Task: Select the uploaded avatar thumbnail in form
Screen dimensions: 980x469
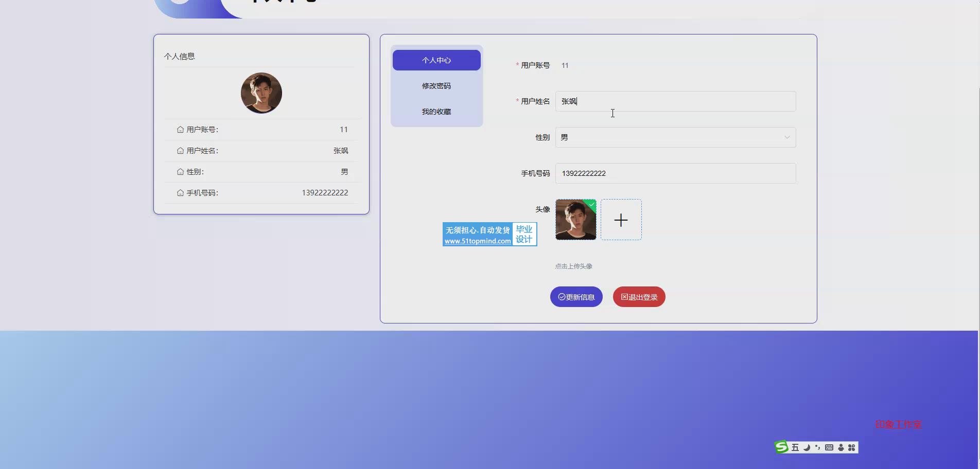Action: tap(575, 220)
